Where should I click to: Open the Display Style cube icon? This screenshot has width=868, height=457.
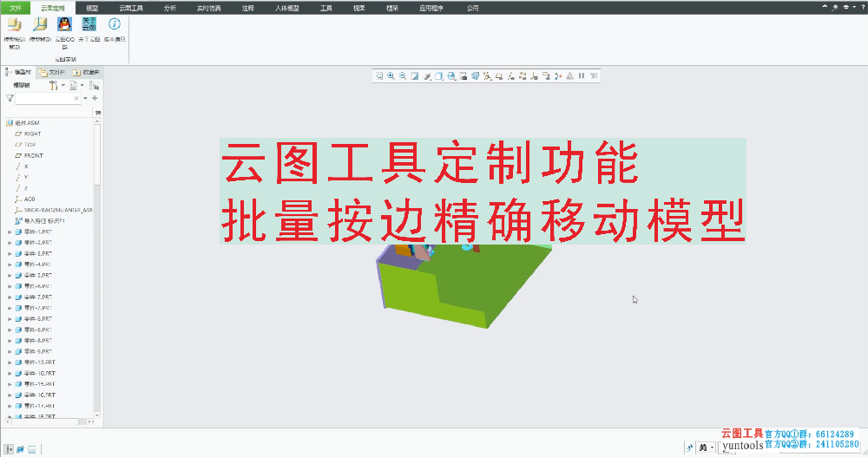click(439, 75)
